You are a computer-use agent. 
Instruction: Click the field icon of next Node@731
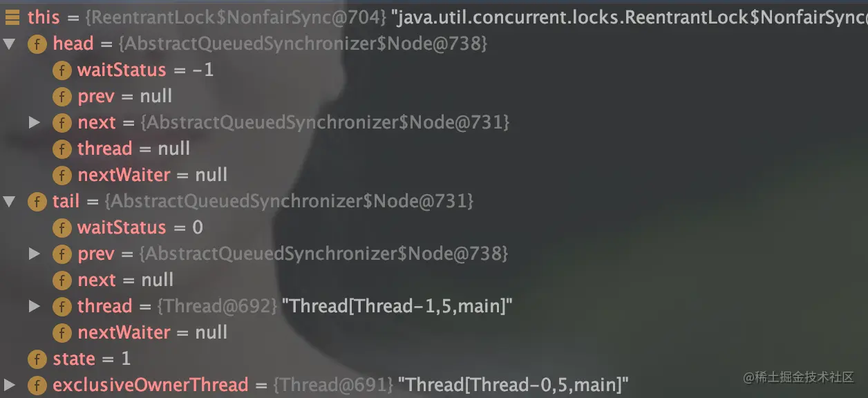coord(62,123)
